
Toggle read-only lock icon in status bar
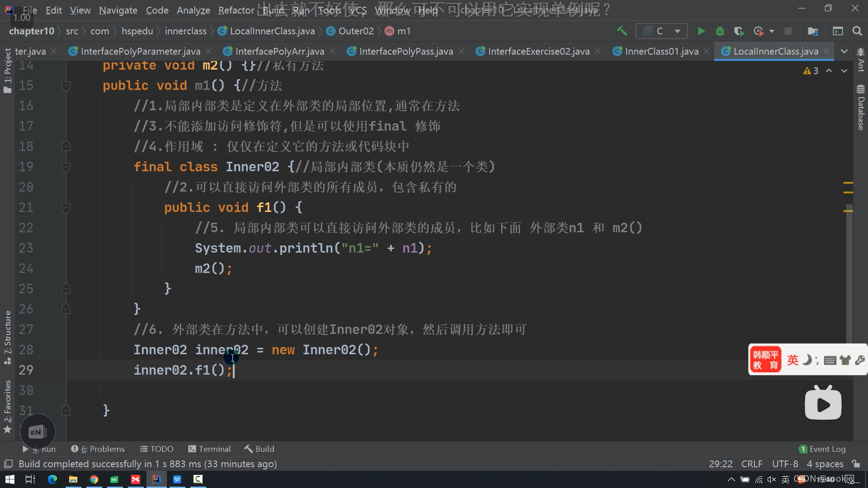pyautogui.click(x=856, y=464)
